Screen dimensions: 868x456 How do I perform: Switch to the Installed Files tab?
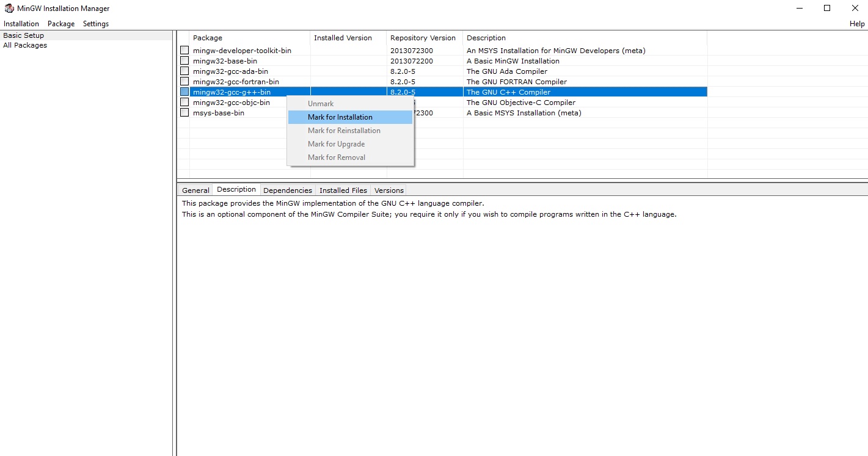click(343, 190)
